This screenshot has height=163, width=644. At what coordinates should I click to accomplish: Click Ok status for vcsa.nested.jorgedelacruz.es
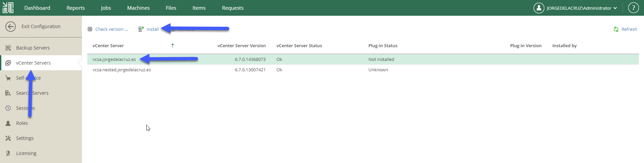279,70
